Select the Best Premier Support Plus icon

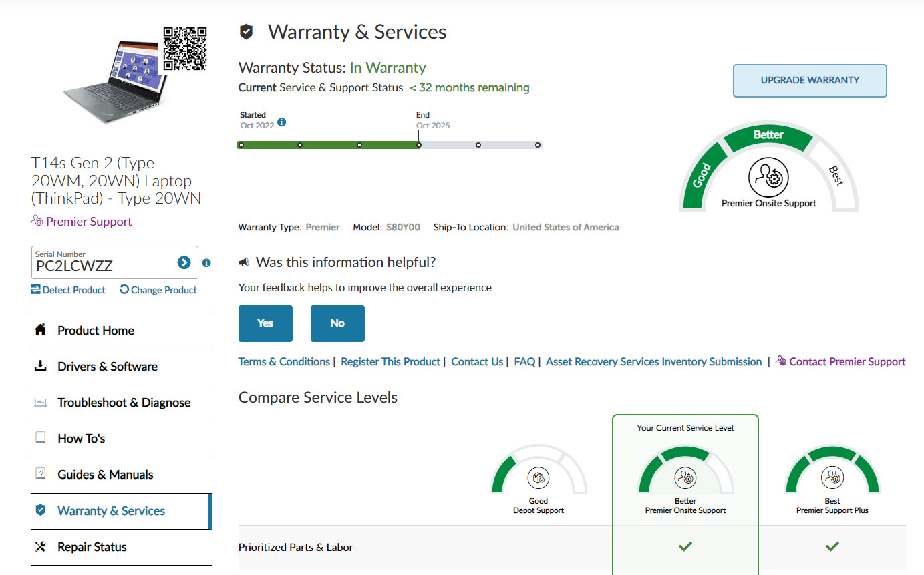pyautogui.click(x=832, y=478)
